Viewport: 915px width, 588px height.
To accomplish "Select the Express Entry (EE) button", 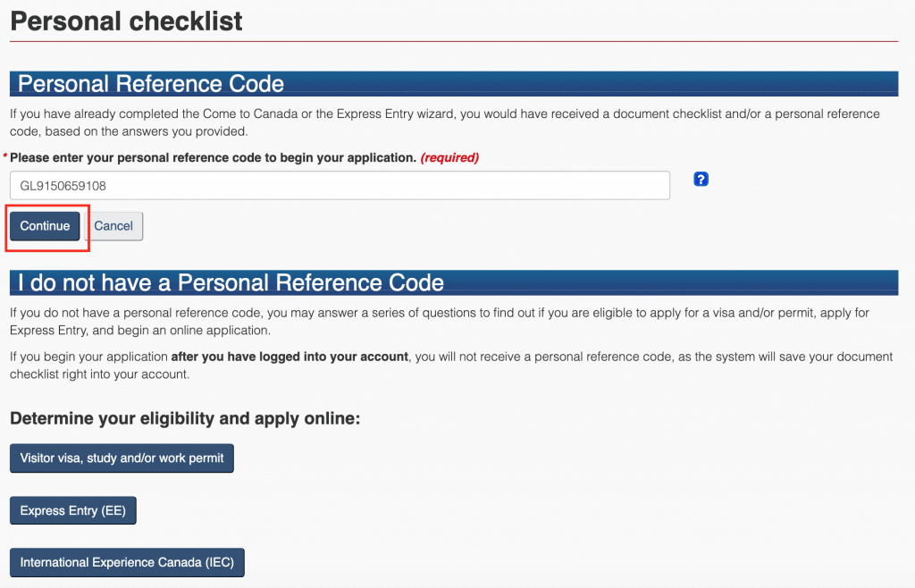I will 72,511.
